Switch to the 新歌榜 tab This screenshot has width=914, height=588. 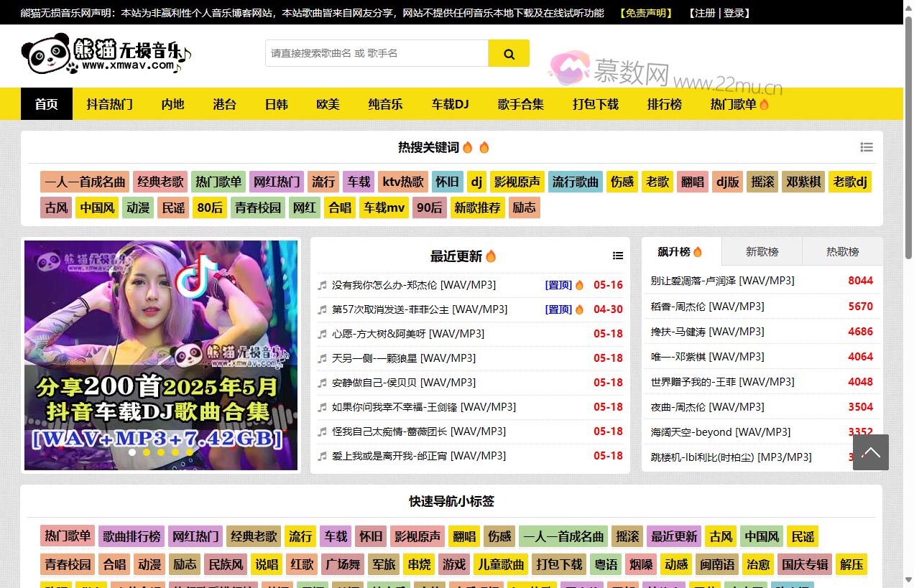[x=762, y=252]
